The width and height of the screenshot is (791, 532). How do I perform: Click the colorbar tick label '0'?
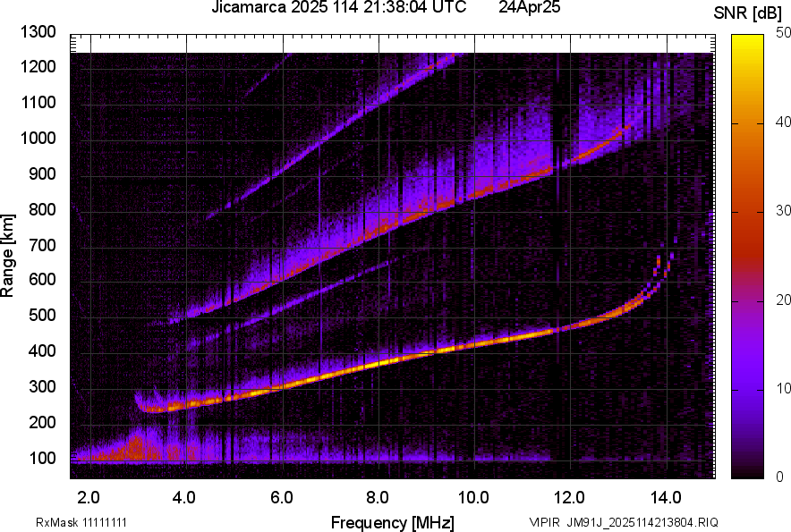click(x=780, y=477)
